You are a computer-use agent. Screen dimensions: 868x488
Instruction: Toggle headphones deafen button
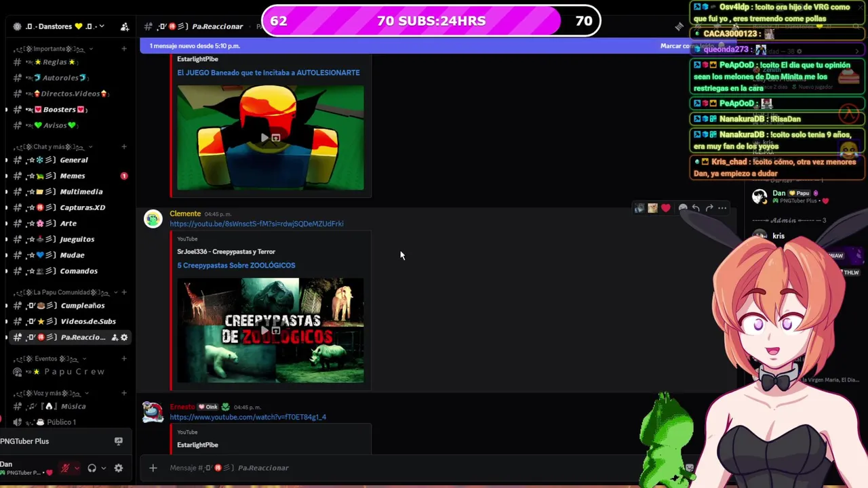pyautogui.click(x=92, y=468)
